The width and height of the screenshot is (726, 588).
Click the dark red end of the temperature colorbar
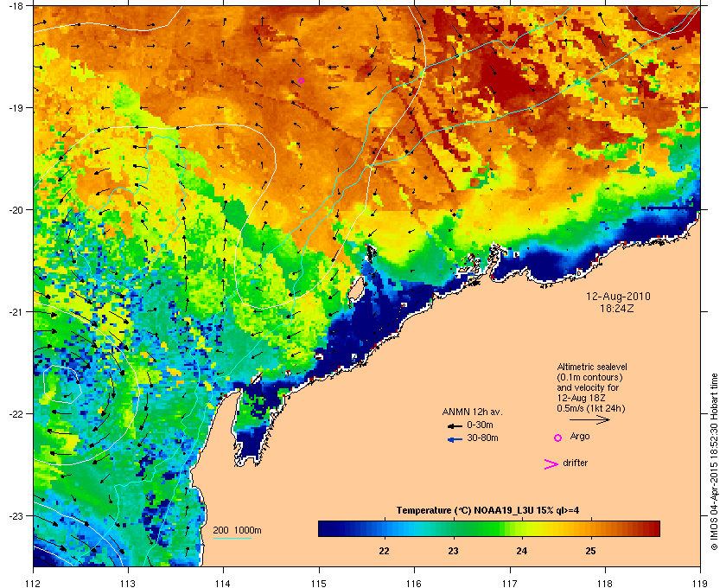point(652,528)
